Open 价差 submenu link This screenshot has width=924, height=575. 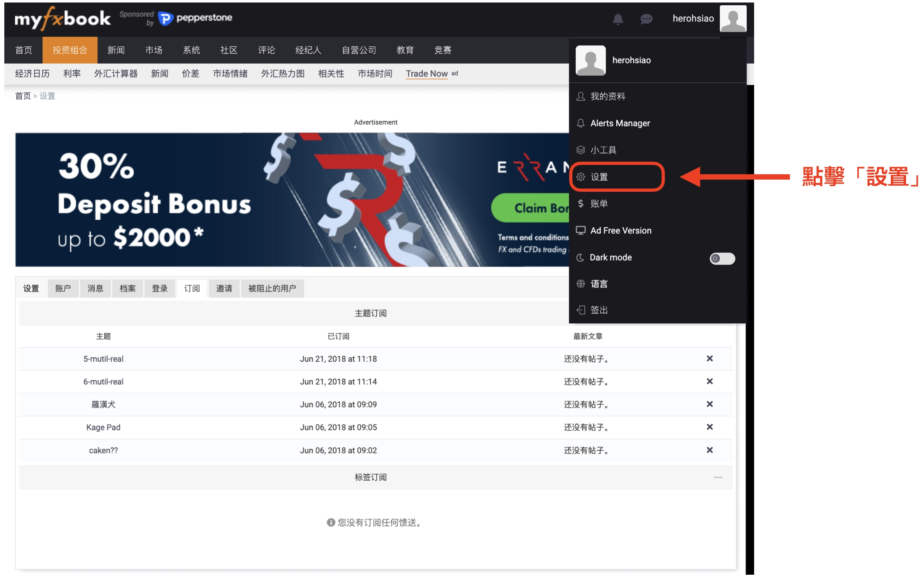191,74
